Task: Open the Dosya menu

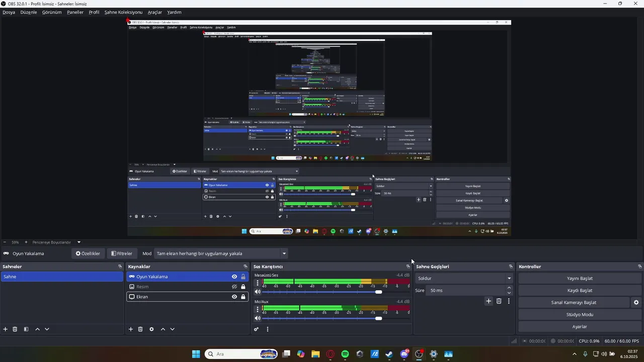Action: tap(9, 12)
